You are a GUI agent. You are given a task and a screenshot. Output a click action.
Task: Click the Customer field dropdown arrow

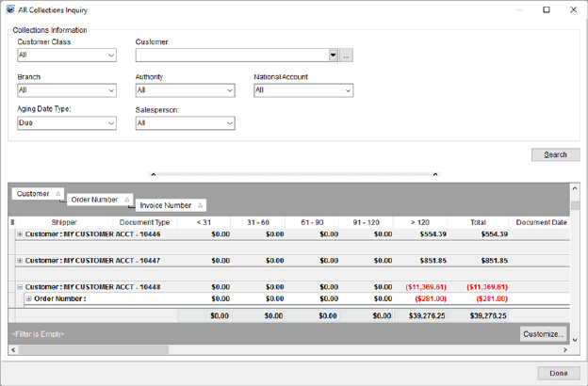pos(333,56)
